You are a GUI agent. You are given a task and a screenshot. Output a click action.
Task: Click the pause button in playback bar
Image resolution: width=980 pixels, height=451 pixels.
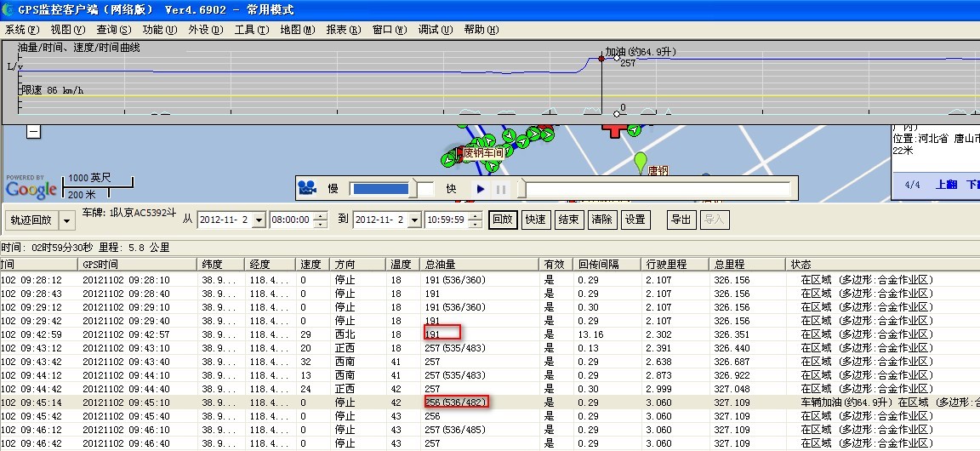click(x=501, y=189)
